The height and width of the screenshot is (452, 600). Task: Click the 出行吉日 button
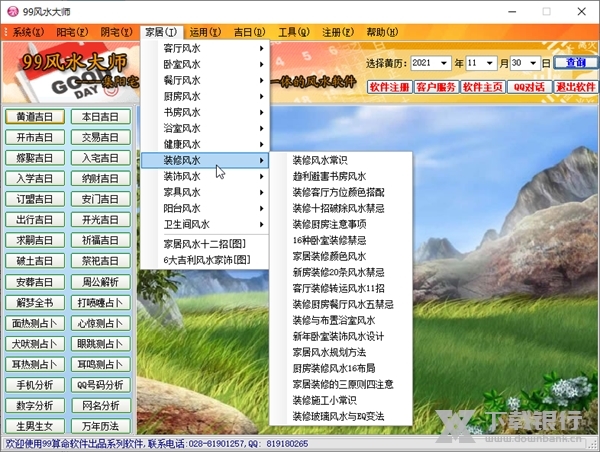point(35,220)
